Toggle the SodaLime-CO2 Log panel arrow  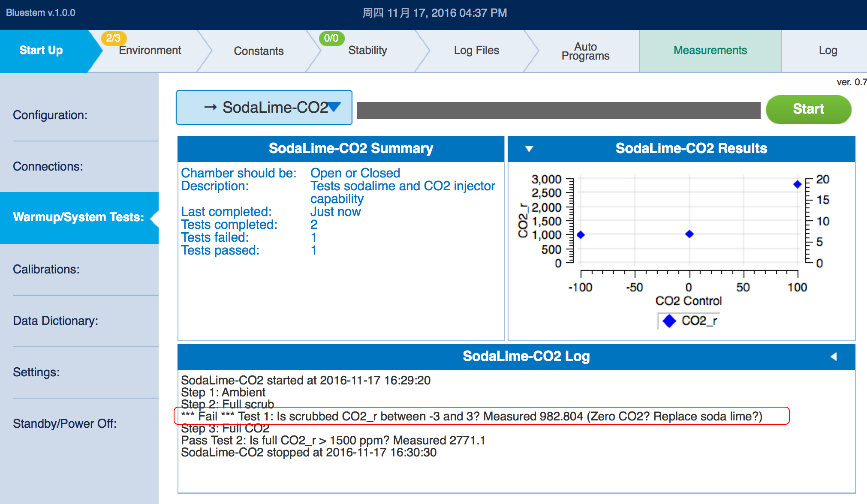click(x=834, y=357)
